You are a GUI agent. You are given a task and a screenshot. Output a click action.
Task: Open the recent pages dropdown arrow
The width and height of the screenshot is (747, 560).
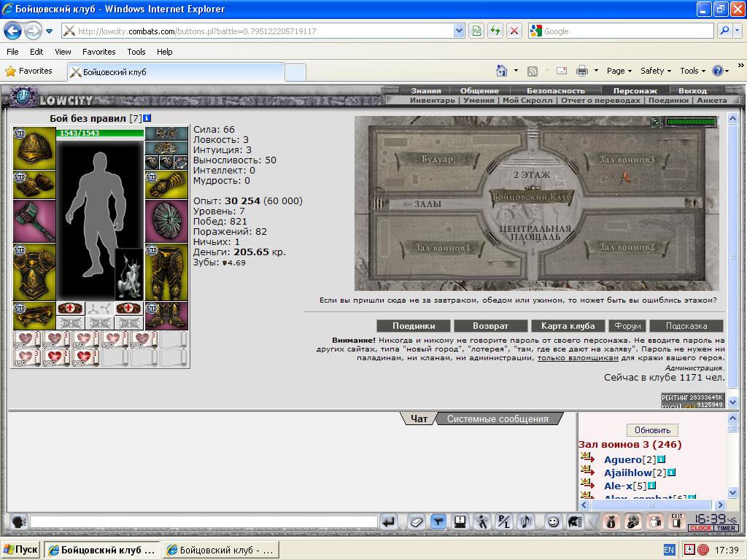49,31
